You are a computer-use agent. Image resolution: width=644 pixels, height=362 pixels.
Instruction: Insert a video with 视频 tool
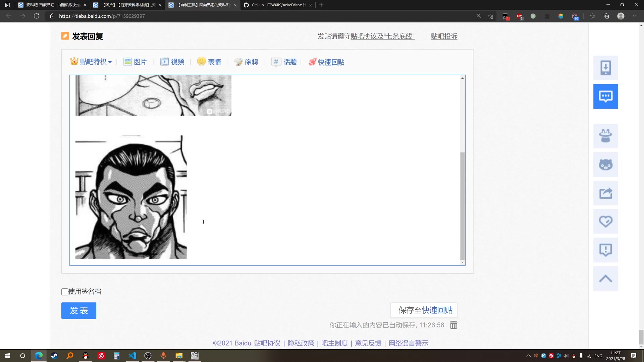point(172,62)
